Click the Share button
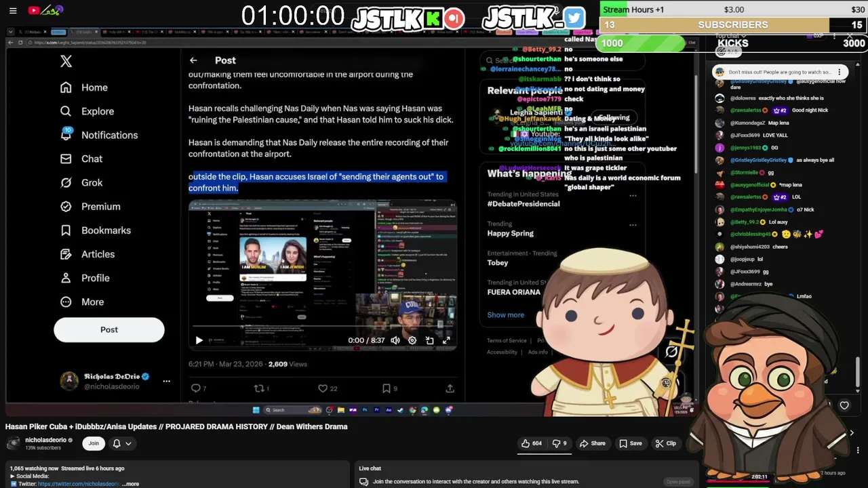 pyautogui.click(x=592, y=443)
